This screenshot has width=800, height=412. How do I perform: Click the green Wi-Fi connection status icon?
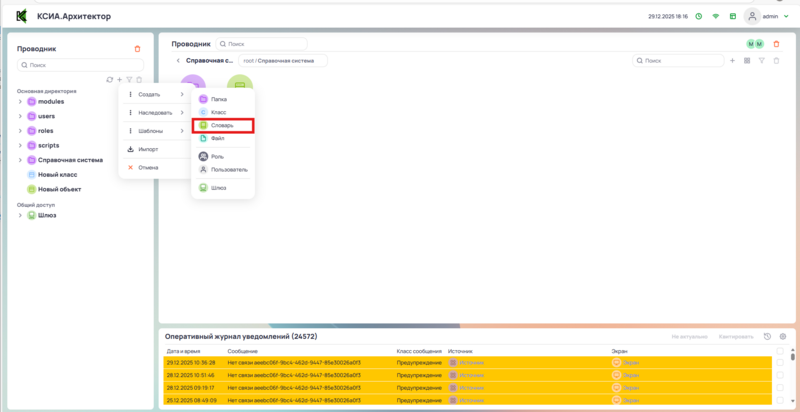pos(715,16)
